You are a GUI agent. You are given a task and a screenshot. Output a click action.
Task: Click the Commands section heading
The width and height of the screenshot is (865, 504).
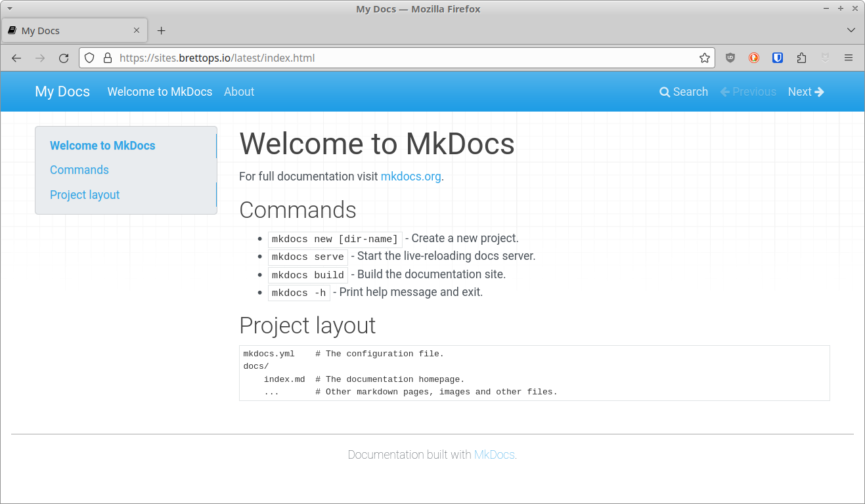pos(298,210)
